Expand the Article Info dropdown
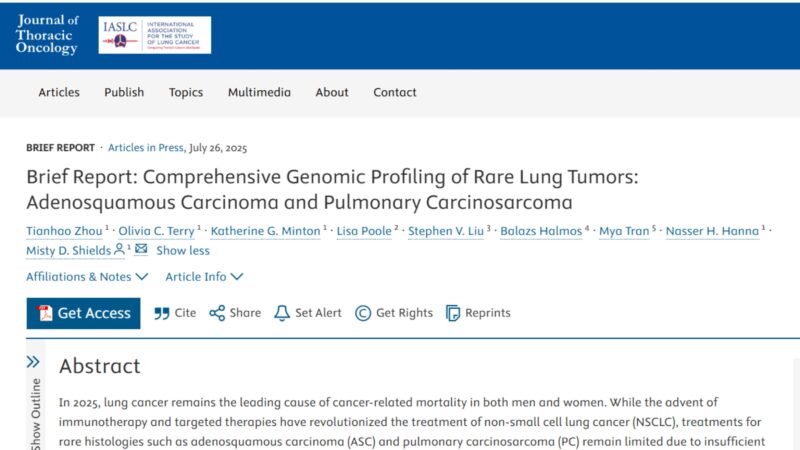 204,277
